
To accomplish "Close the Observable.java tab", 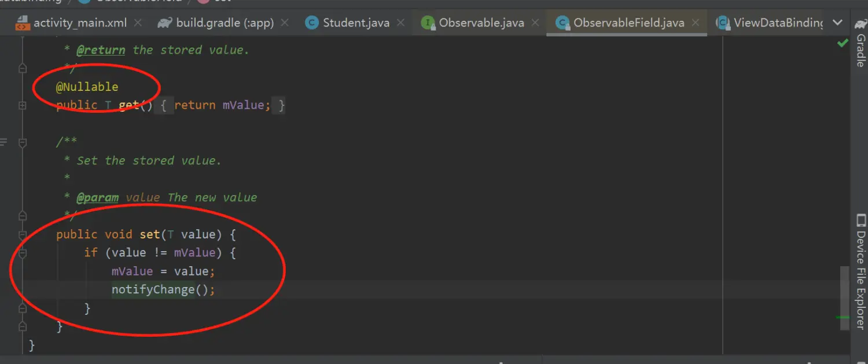I will (x=535, y=23).
